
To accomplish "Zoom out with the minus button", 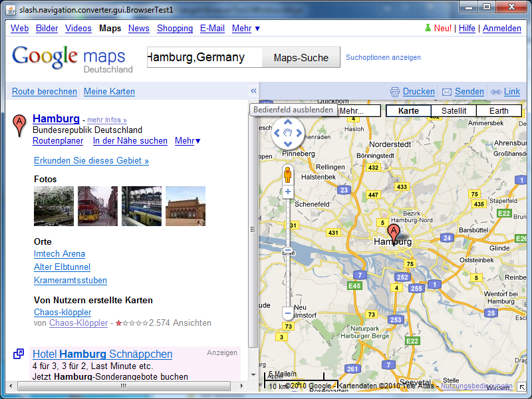I will (x=288, y=312).
